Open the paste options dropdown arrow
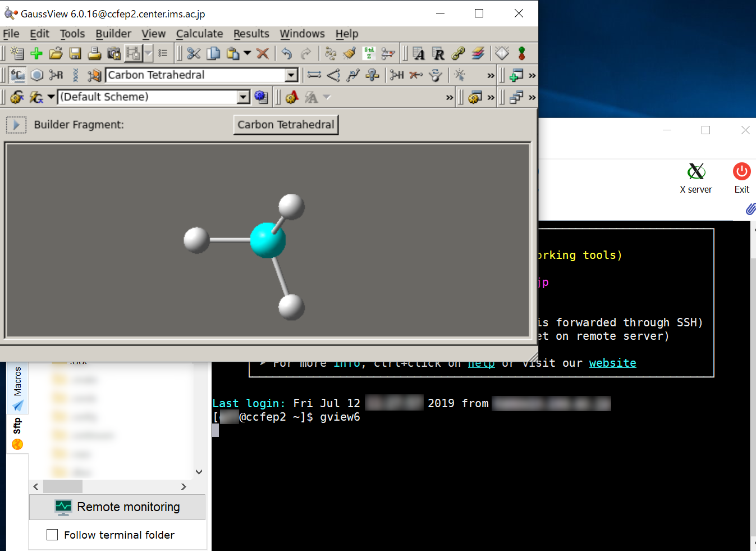This screenshot has width=756, height=551. [247, 53]
